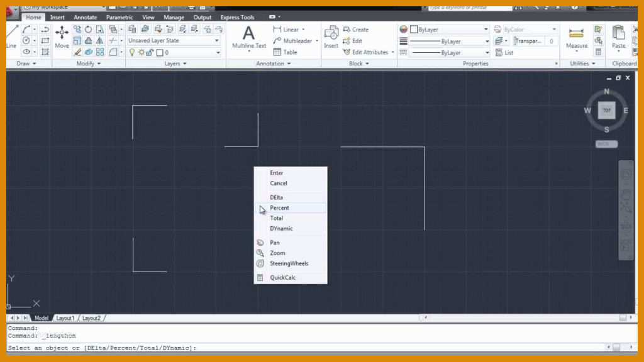This screenshot has height=362, width=644.
Task: Choose Cancel in context menu
Action: click(291, 184)
